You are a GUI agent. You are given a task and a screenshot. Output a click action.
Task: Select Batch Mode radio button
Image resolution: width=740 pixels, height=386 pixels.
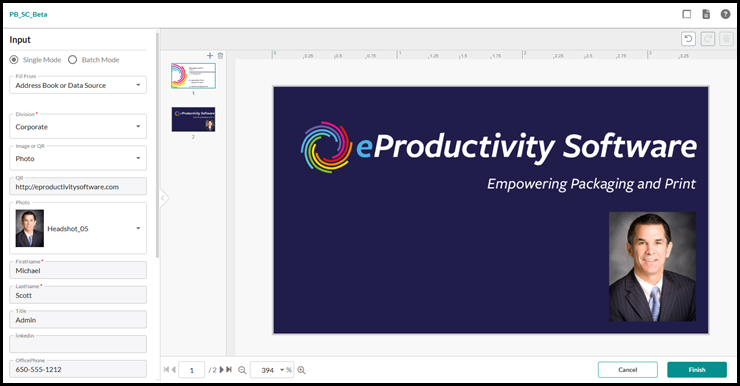pyautogui.click(x=72, y=60)
